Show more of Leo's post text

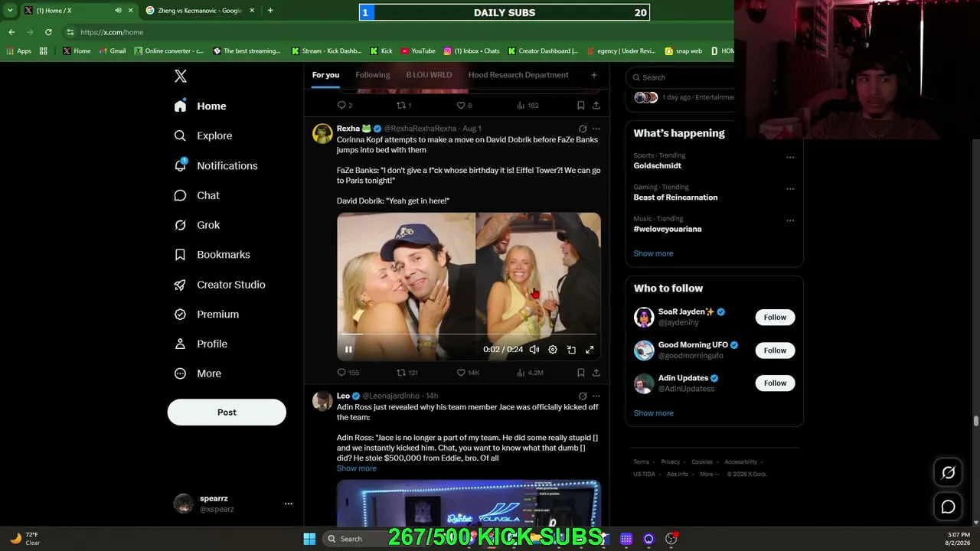357,468
